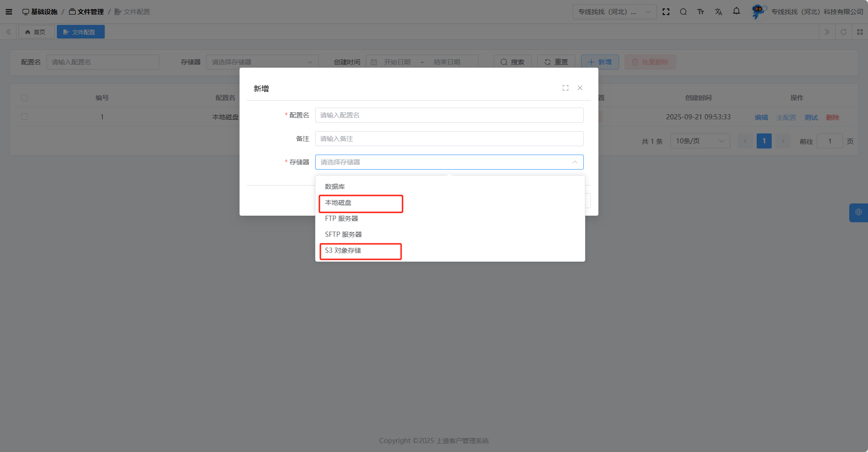Screen dimensions: 868x452
Task: Maximize the 新增 dialog to fullscreen
Action: (566, 88)
